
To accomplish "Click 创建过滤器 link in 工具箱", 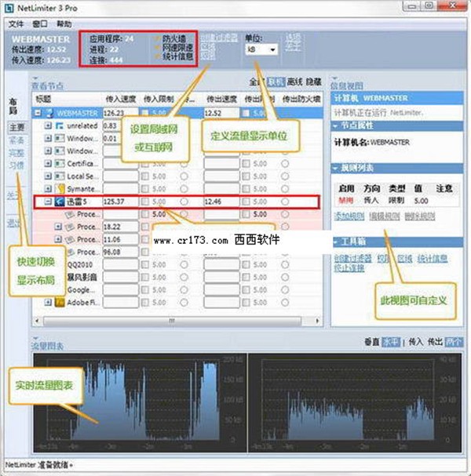I will click(352, 258).
